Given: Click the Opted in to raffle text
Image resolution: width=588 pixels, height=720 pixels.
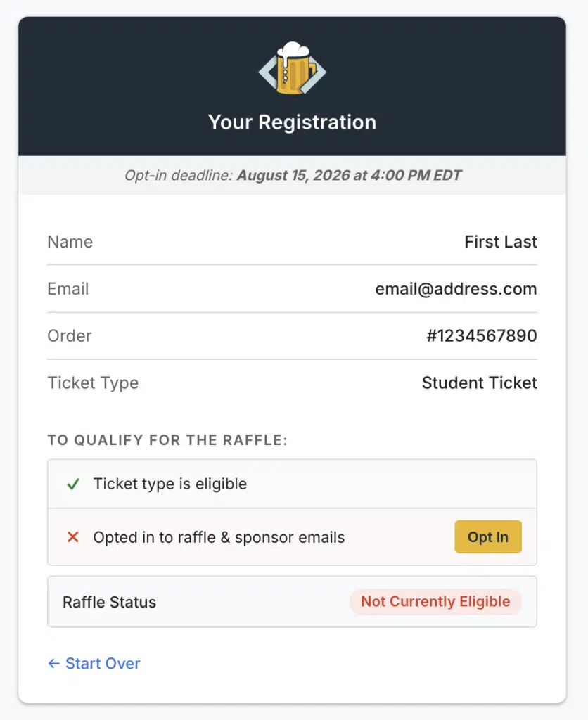Looking at the screenshot, I should 219,538.
